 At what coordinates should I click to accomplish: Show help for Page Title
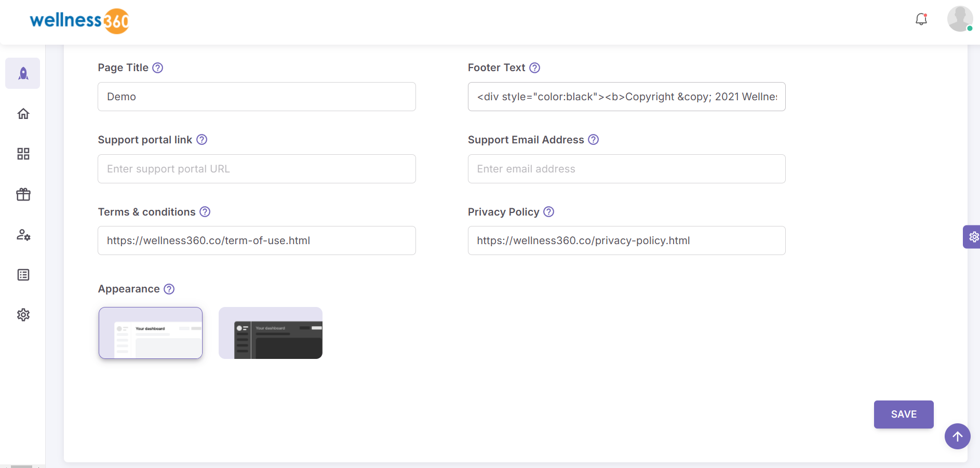click(x=158, y=68)
